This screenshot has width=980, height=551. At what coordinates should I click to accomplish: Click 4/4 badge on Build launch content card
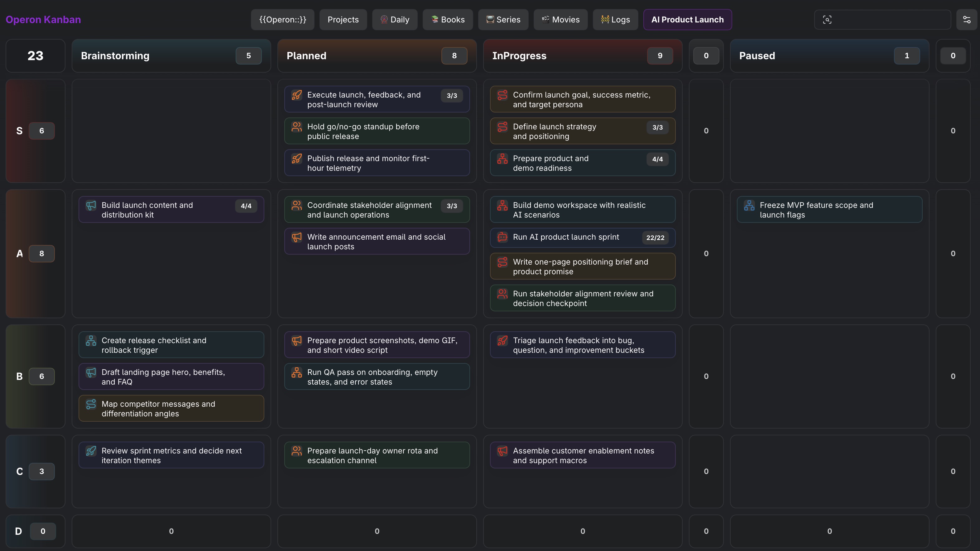246,206
